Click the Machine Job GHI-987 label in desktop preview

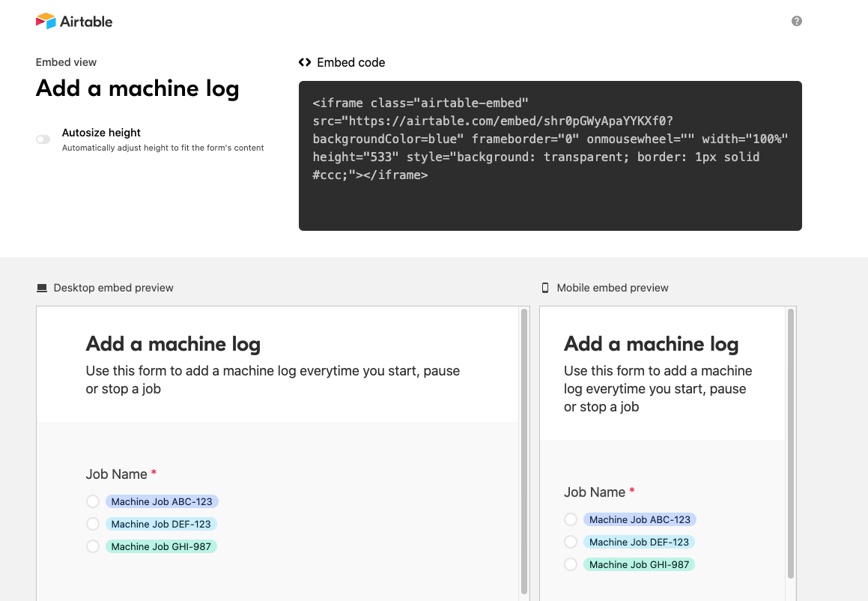(x=161, y=547)
